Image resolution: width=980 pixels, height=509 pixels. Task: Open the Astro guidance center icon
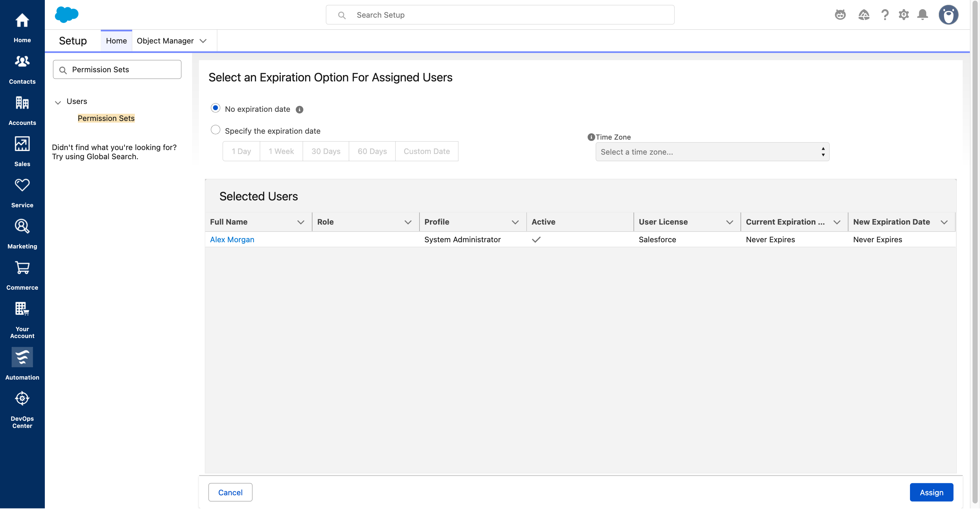(840, 15)
